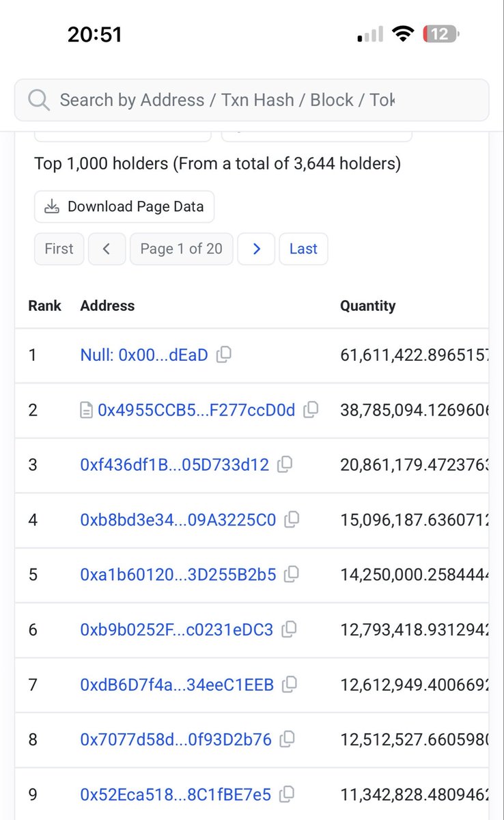Copy address 0xa1b60120...3D255B2b5

[292, 574]
